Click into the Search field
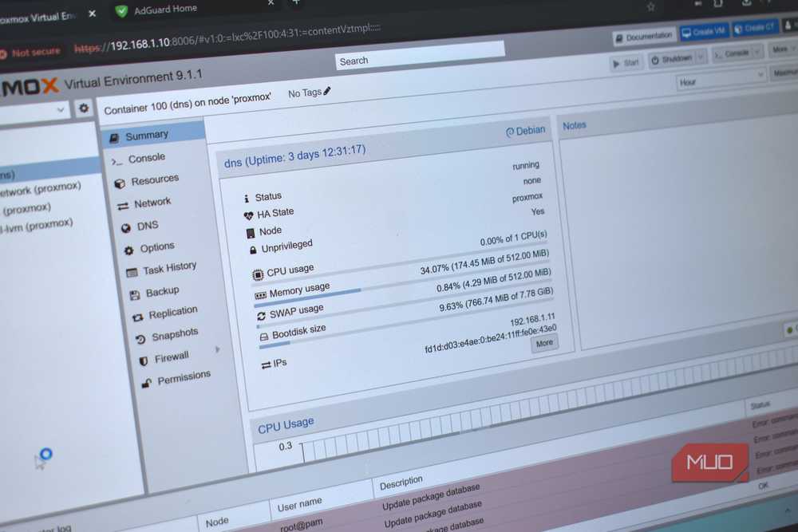Image resolution: width=798 pixels, height=532 pixels. click(420, 57)
